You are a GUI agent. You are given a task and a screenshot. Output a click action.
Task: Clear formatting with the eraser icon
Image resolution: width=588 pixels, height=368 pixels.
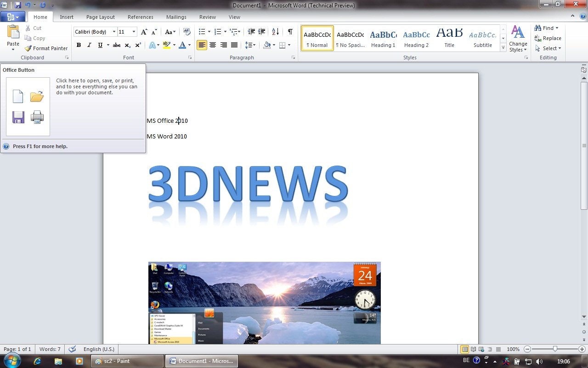187,32
